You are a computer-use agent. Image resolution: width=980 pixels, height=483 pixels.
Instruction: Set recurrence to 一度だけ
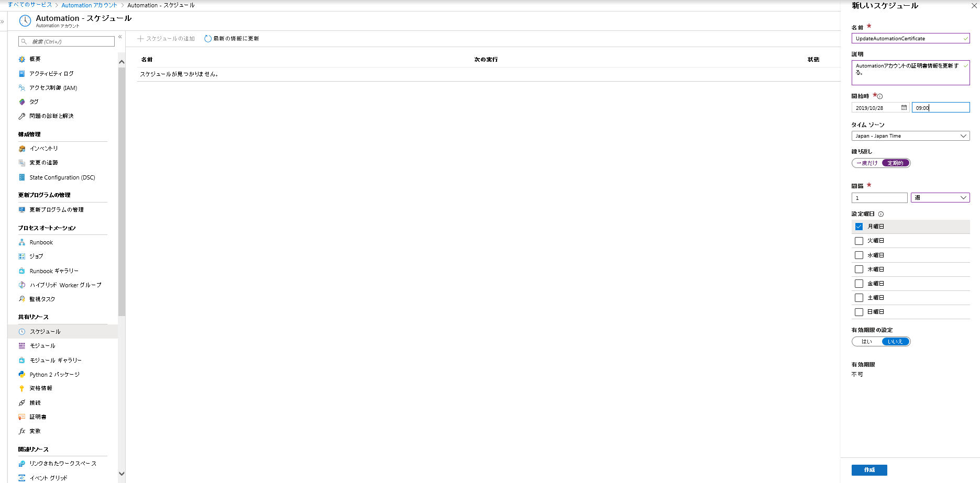coord(867,163)
